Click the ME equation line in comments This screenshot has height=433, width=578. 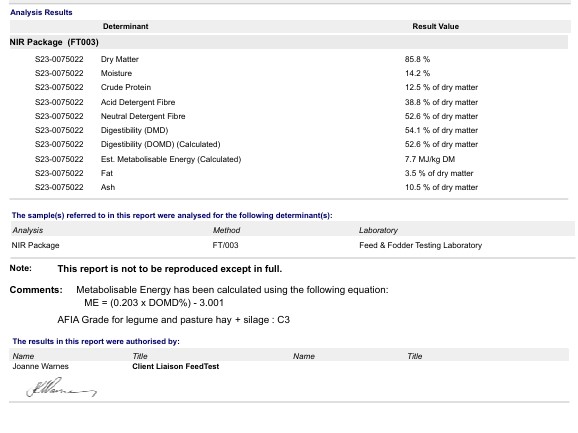pos(154,303)
